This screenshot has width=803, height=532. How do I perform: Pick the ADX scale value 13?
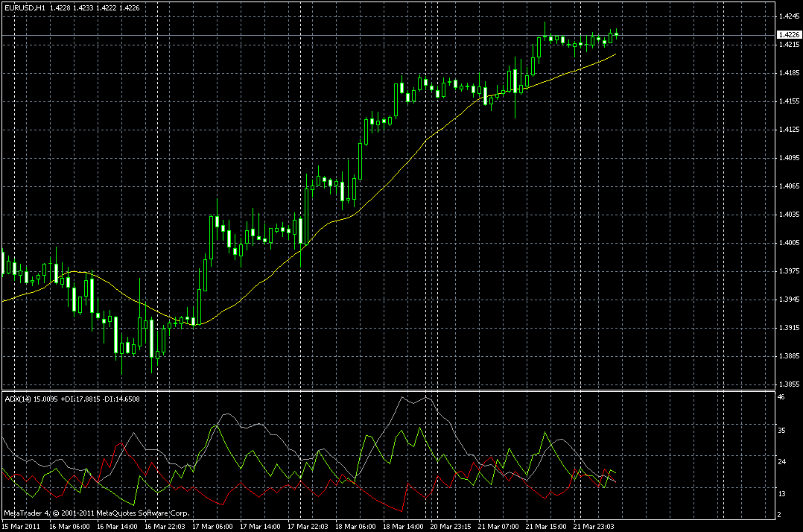[x=781, y=494]
